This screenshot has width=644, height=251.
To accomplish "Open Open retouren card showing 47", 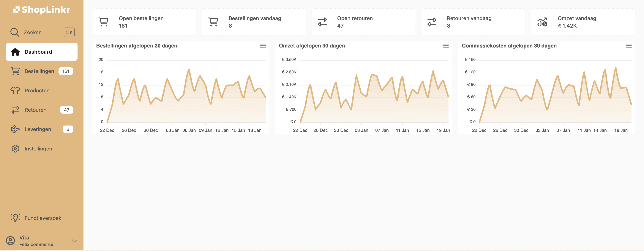I will point(364,22).
